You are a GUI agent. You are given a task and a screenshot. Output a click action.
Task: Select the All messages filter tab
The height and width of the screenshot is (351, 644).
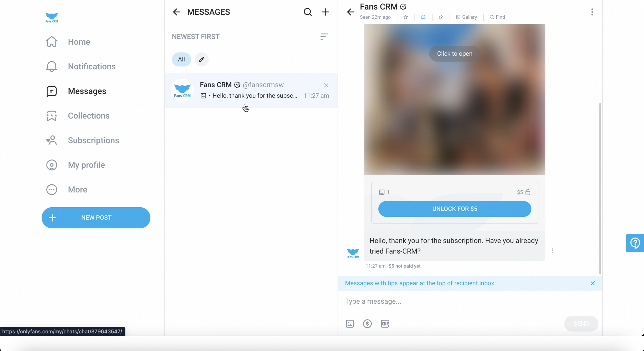[181, 59]
